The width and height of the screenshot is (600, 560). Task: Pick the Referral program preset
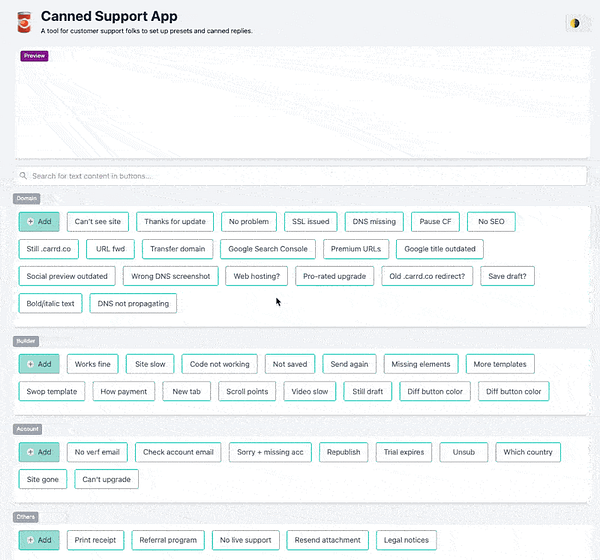click(168, 540)
